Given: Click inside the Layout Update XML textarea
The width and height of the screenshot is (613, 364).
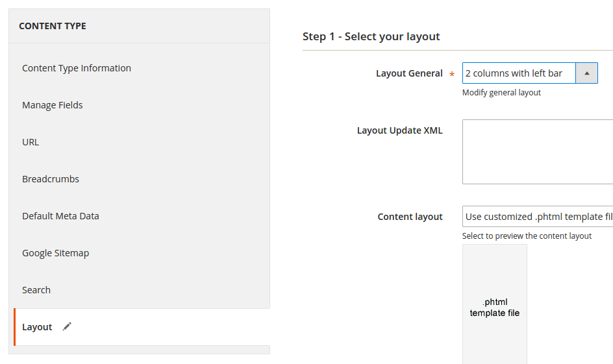Looking at the screenshot, I should tap(538, 152).
